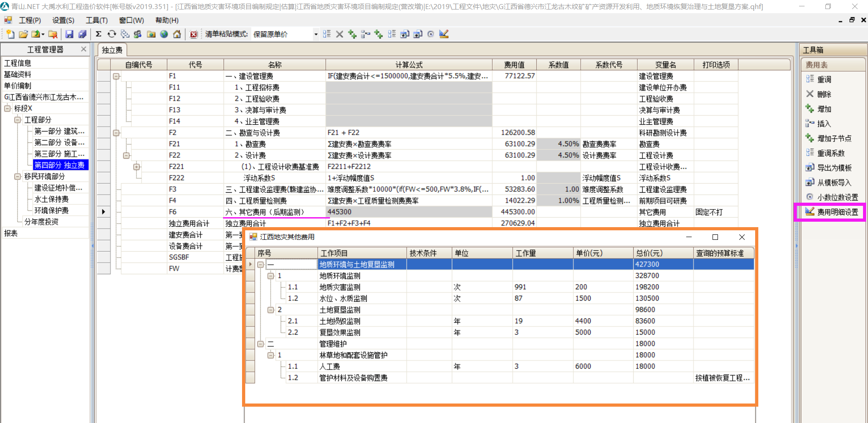This screenshot has height=423, width=868.
Task: Click the home icon in toolbar
Action: pos(177,34)
